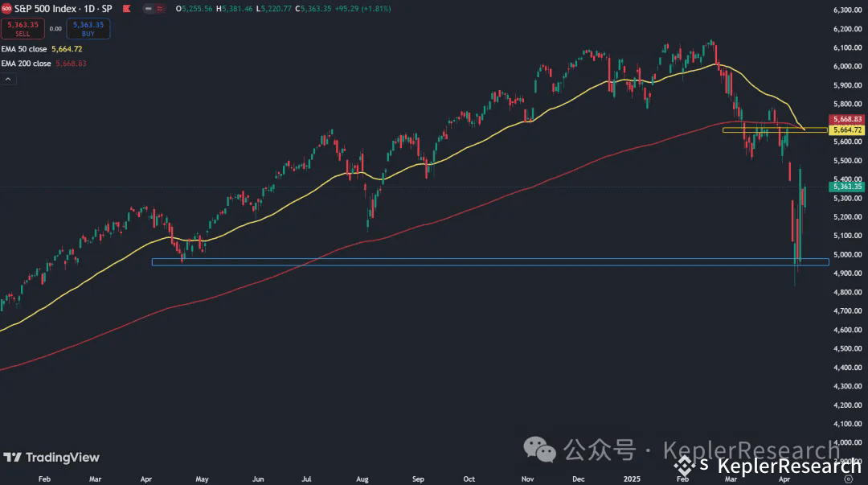
Task: Click the 4,500.00 price axis label
Action: click(848, 348)
